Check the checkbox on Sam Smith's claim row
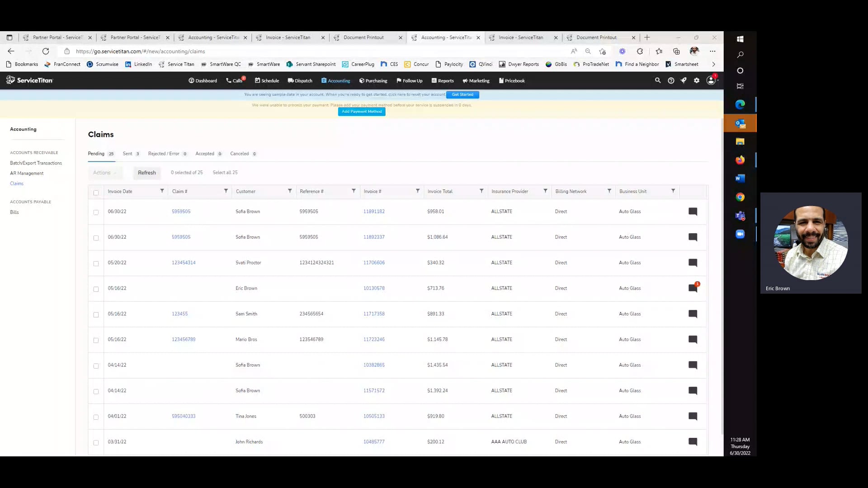Image resolution: width=868 pixels, height=488 pixels. (96, 315)
